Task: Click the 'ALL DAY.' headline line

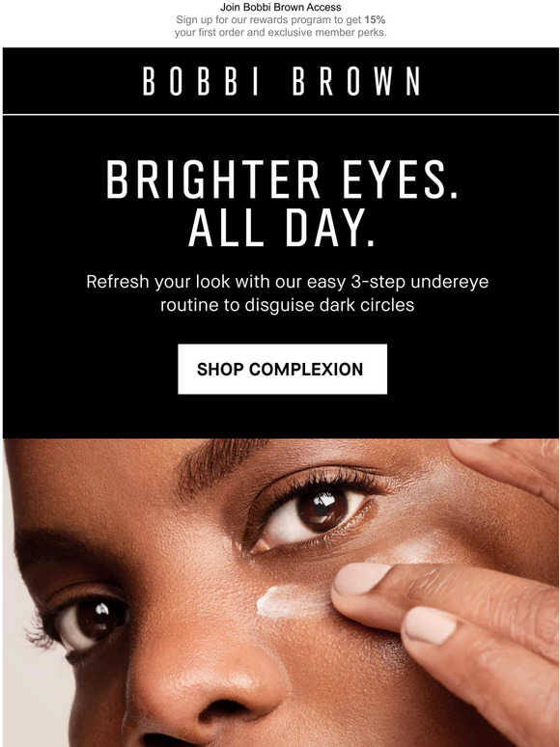Action: (x=281, y=228)
